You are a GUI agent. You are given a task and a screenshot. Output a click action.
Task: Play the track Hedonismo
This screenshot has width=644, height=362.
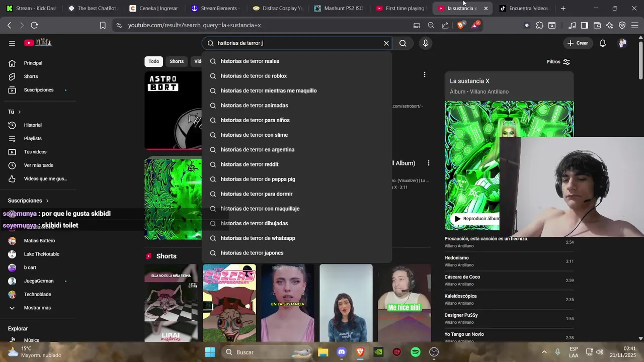(509, 261)
